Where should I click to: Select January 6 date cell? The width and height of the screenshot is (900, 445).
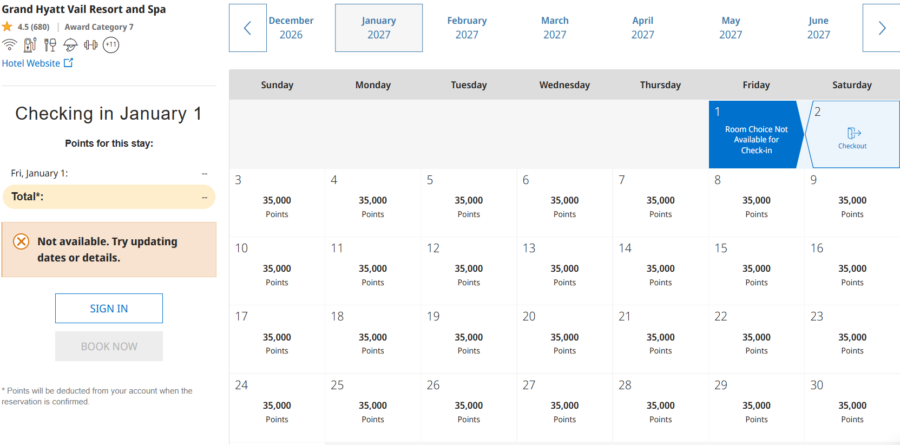564,202
